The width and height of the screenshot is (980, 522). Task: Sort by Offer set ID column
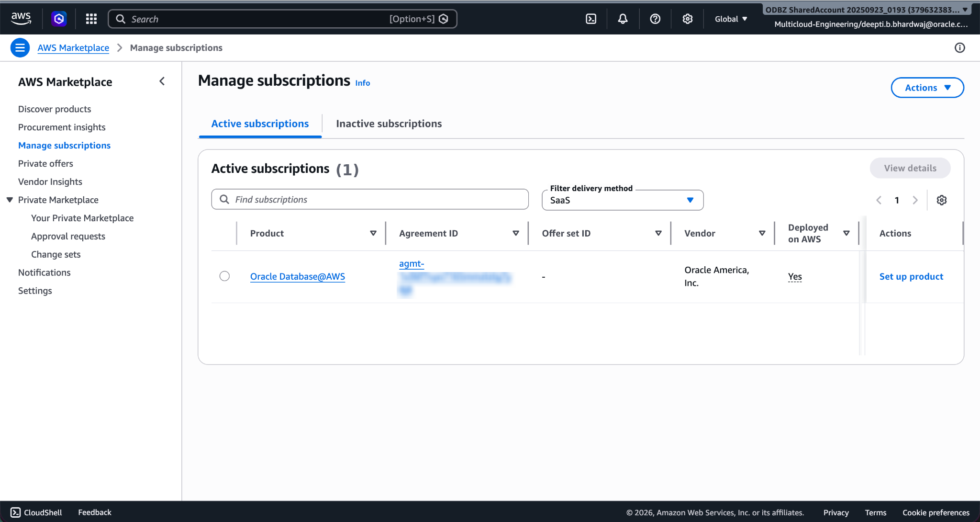coord(658,233)
